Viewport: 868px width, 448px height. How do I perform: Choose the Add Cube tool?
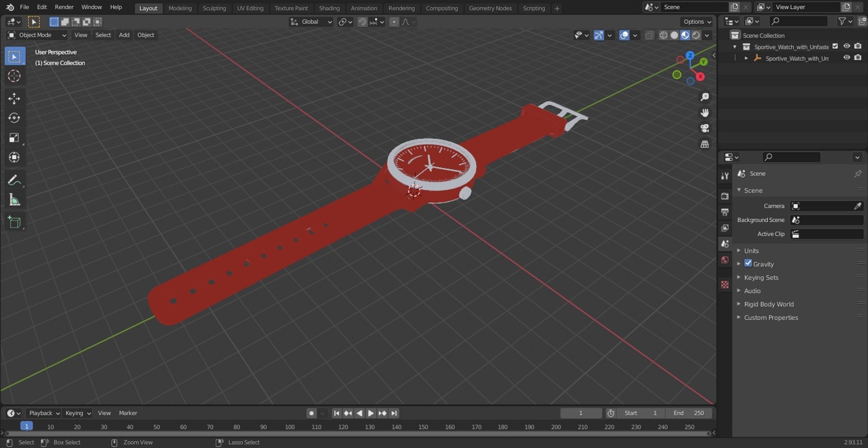click(14, 222)
